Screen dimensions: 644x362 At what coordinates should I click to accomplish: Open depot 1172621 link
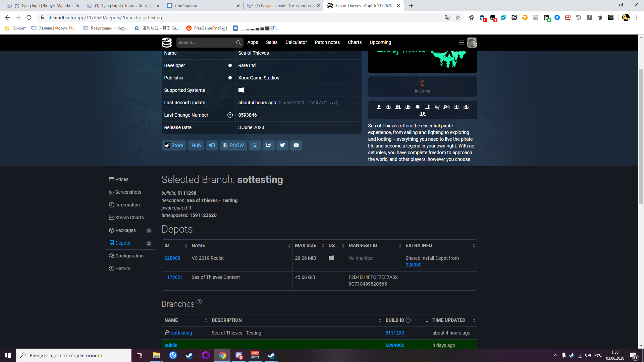click(174, 277)
